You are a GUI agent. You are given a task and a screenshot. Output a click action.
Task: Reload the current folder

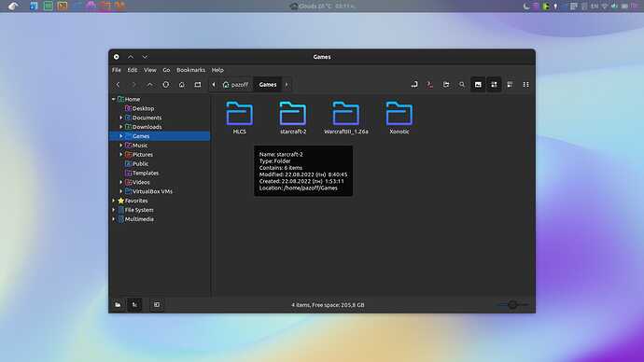click(166, 85)
